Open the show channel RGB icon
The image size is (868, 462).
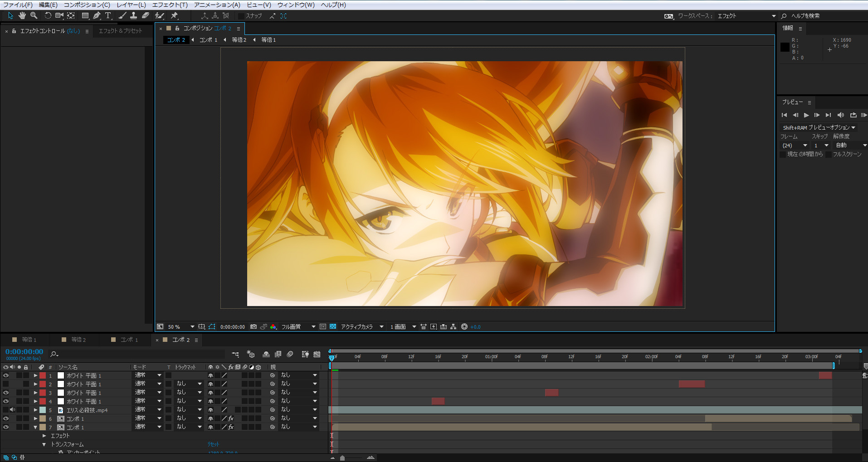click(273, 326)
